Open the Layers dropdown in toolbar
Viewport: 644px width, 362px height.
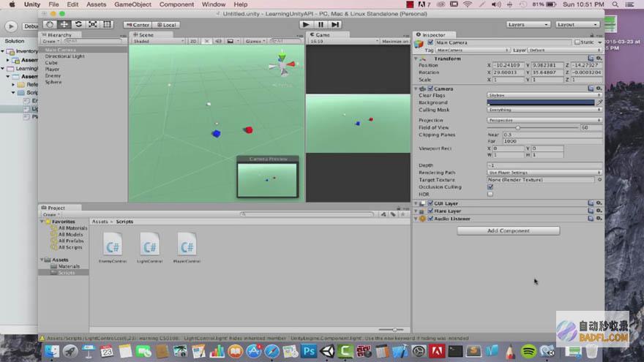click(528, 25)
